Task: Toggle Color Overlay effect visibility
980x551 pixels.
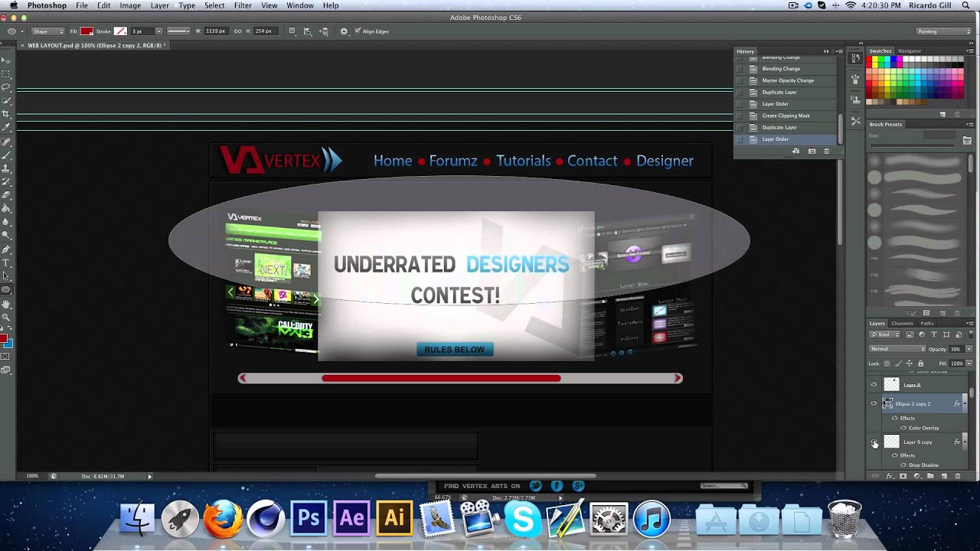Action: tap(903, 428)
